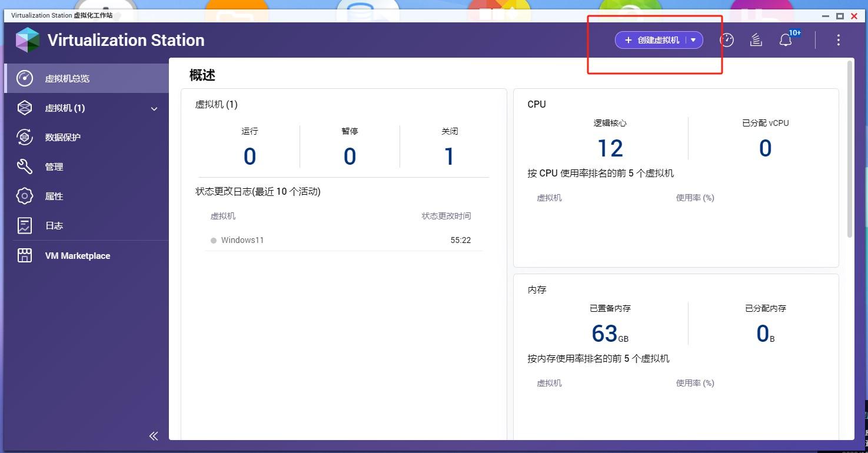Open the three-dot more options menu
The width and height of the screenshot is (868, 453).
(x=838, y=40)
